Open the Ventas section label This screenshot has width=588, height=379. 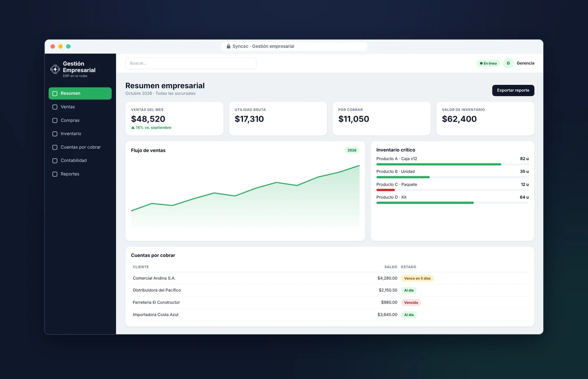[68, 107]
